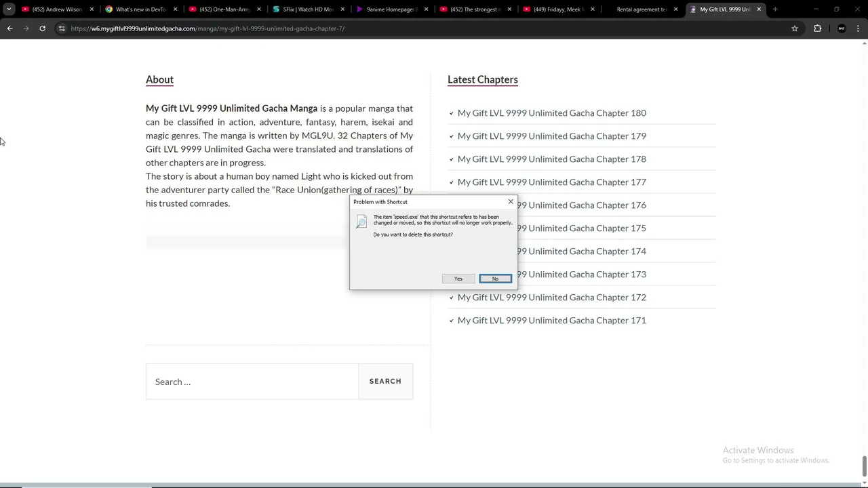This screenshot has height=488, width=868.
Task: Open Chapter 173 link
Action: pos(582,274)
